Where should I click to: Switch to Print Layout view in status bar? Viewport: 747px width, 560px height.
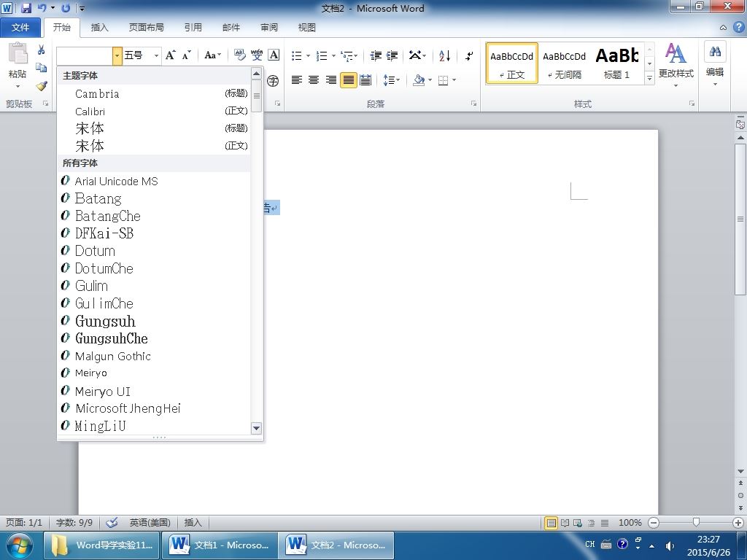pos(551,524)
